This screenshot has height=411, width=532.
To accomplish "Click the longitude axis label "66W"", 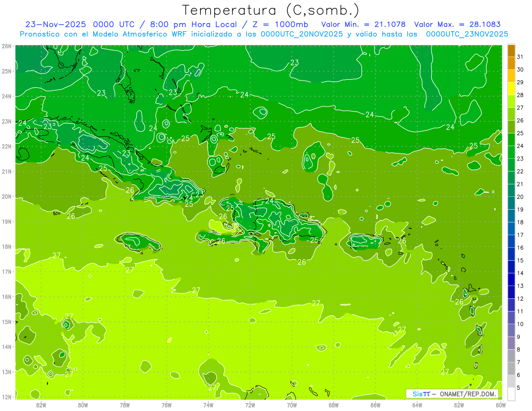I will coord(376,405).
